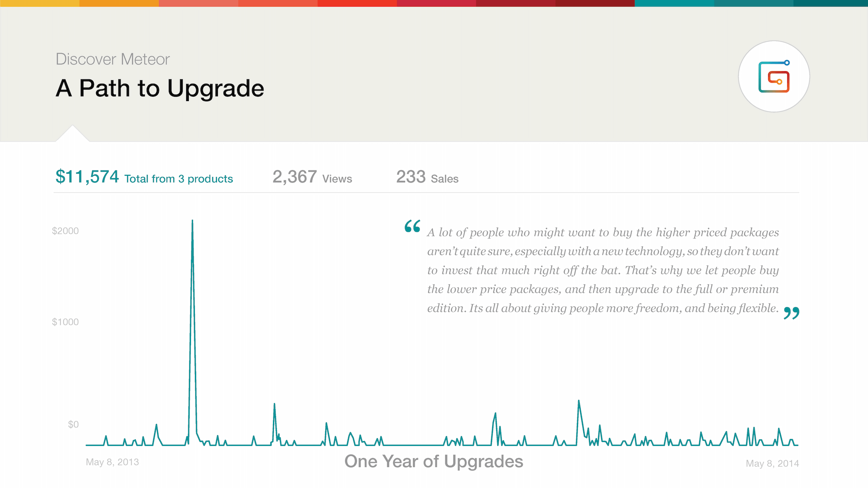Click the $1000 y-axis label
Screen dimensions: 868x488
[66, 322]
